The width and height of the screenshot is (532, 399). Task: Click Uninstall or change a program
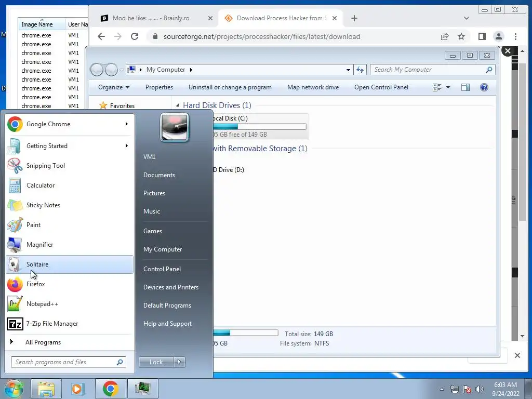(x=230, y=87)
